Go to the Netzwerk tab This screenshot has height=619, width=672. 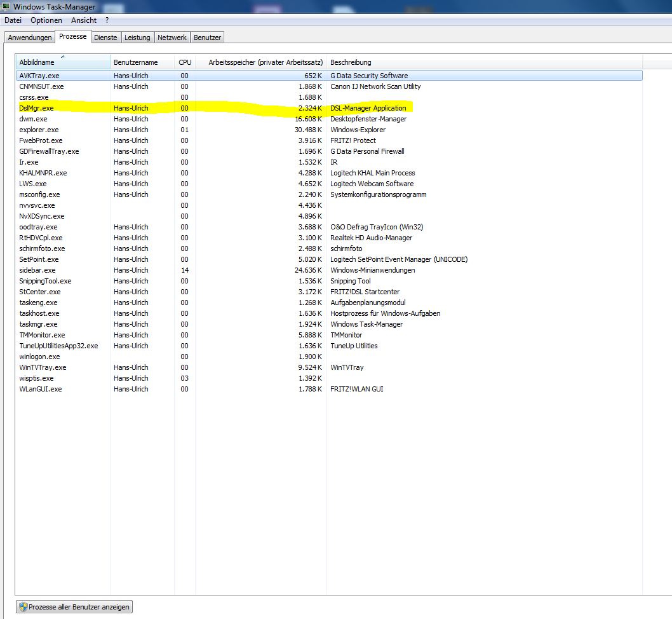pyautogui.click(x=172, y=37)
